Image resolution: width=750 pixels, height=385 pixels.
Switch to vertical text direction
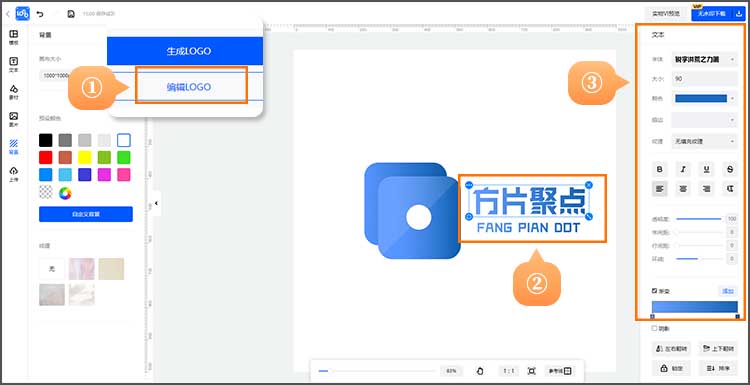coord(730,189)
